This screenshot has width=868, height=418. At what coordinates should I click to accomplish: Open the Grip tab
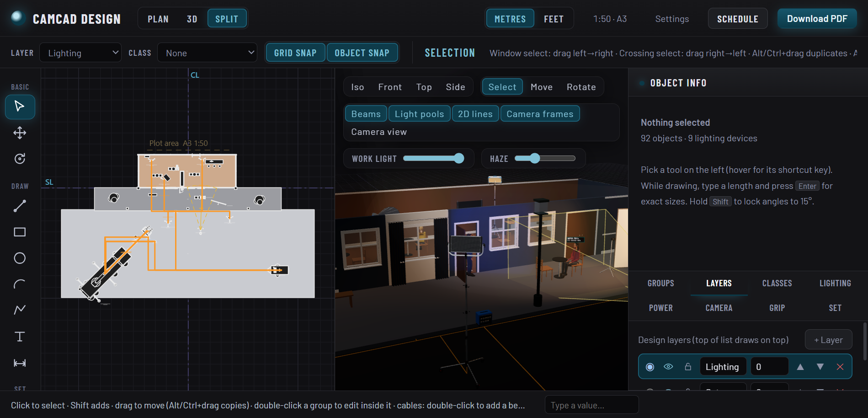click(777, 308)
